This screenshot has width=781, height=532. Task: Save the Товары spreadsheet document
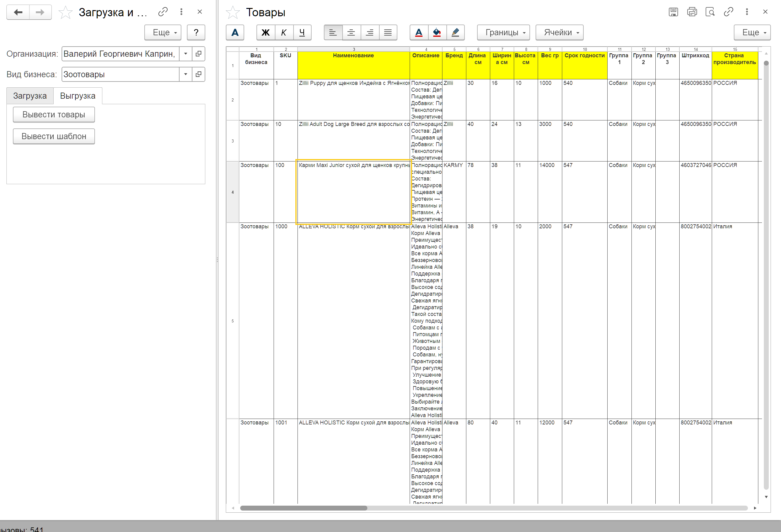(x=673, y=12)
